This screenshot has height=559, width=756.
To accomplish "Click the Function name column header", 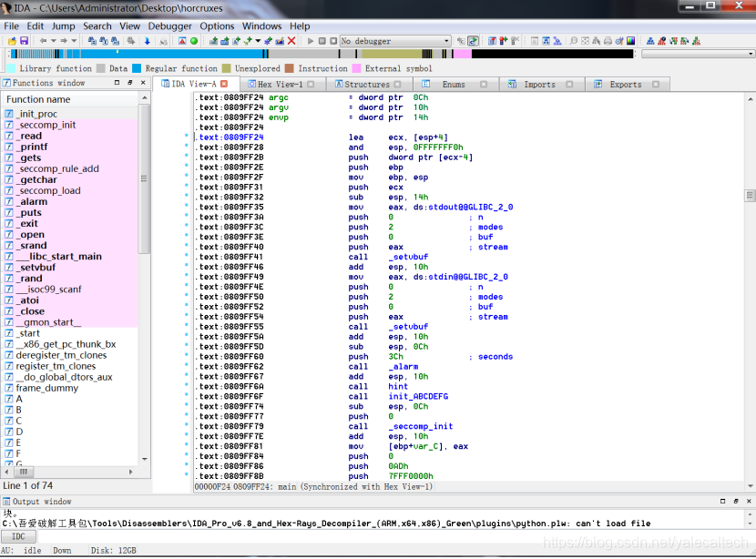I will pyautogui.click(x=71, y=99).
